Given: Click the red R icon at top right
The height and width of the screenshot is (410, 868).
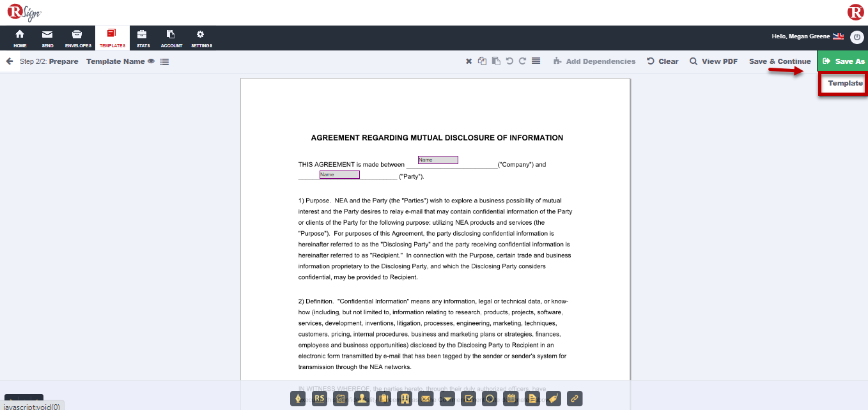Looking at the screenshot, I should (855, 12).
